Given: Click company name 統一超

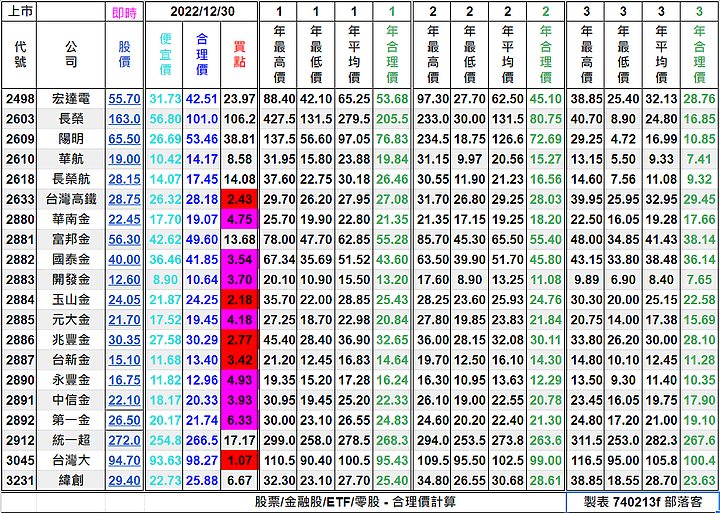Looking at the screenshot, I should 71,440.
